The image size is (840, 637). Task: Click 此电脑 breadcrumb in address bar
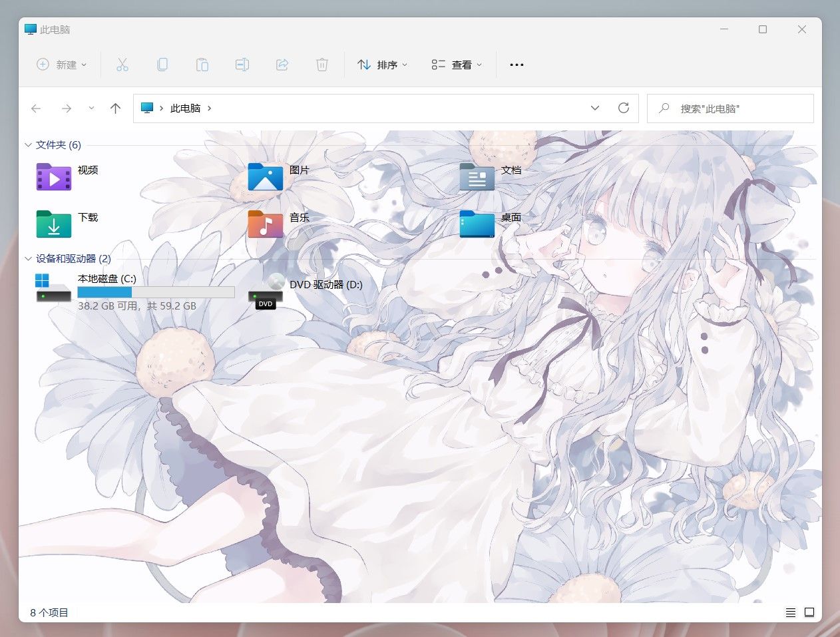(185, 108)
